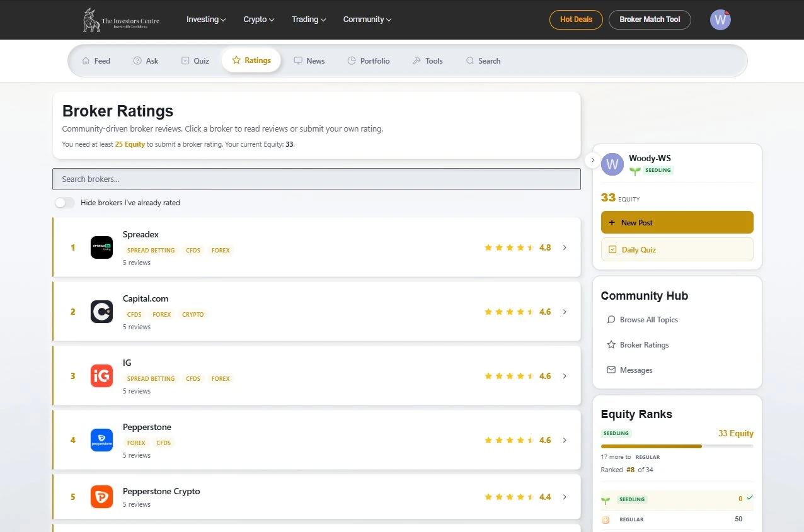Open Browse All Topics link

click(x=643, y=320)
